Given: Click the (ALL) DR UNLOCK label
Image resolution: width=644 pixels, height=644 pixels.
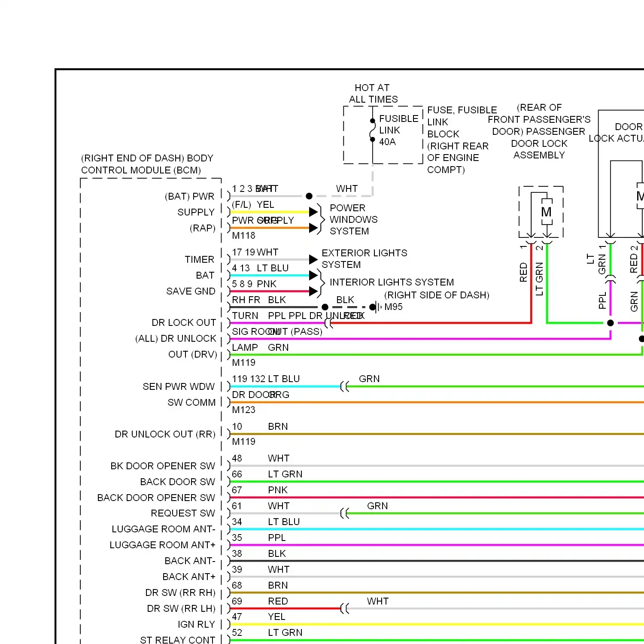Looking at the screenshot, I should (x=176, y=338).
